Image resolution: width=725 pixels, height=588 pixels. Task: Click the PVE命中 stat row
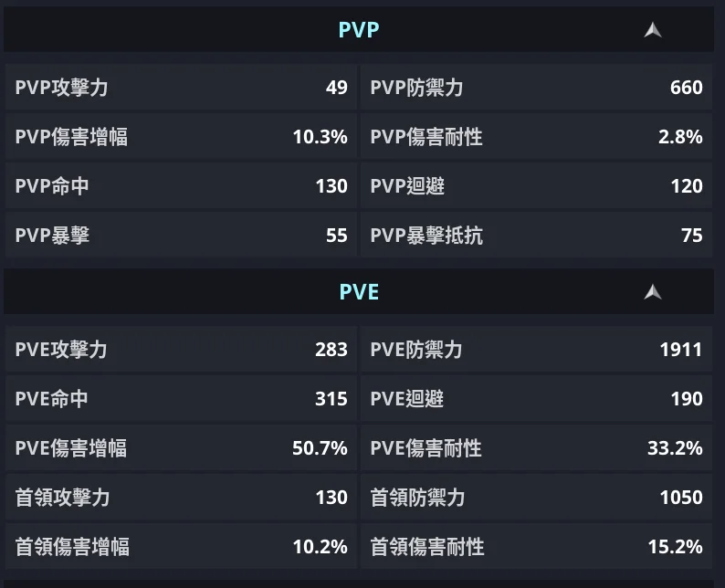181,399
